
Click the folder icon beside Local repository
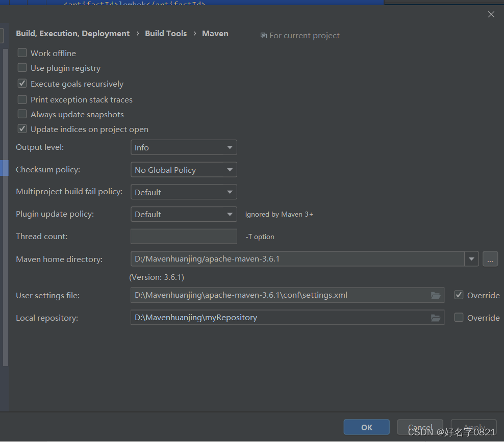tap(436, 318)
